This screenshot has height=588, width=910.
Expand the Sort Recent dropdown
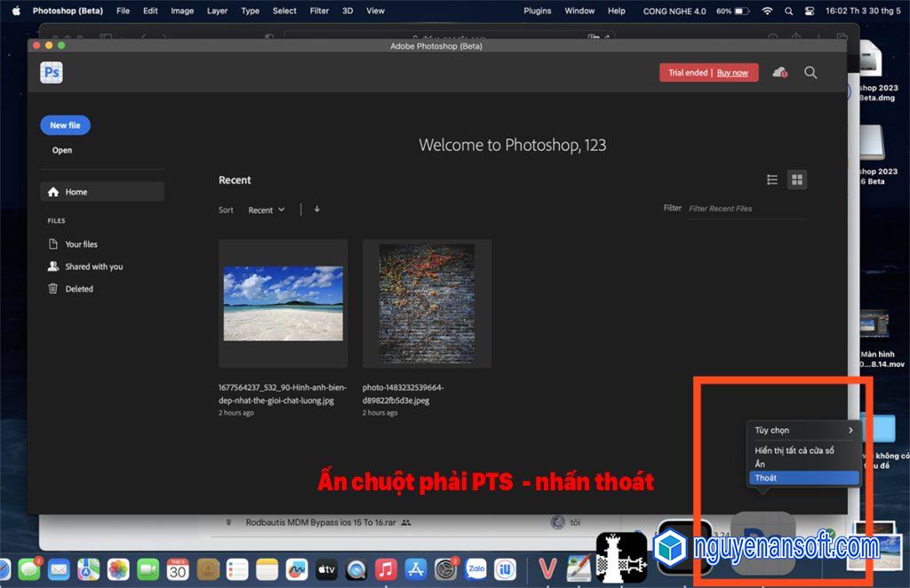267,210
